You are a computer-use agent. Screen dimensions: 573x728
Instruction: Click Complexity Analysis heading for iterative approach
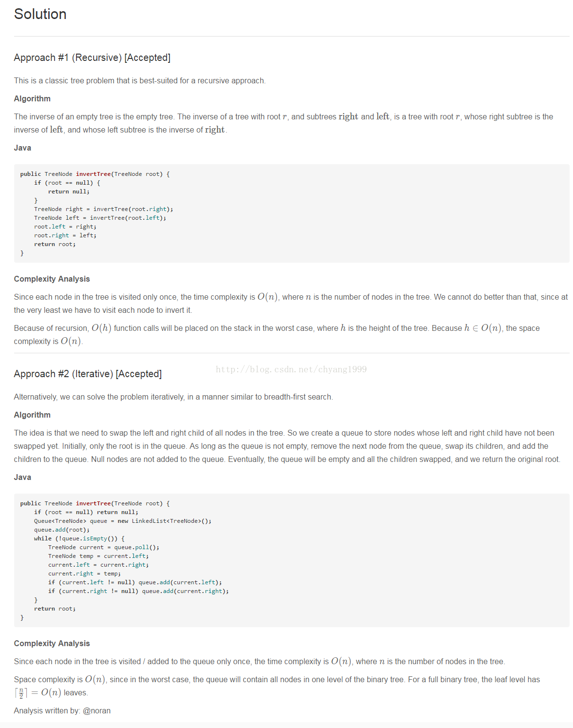tap(52, 643)
